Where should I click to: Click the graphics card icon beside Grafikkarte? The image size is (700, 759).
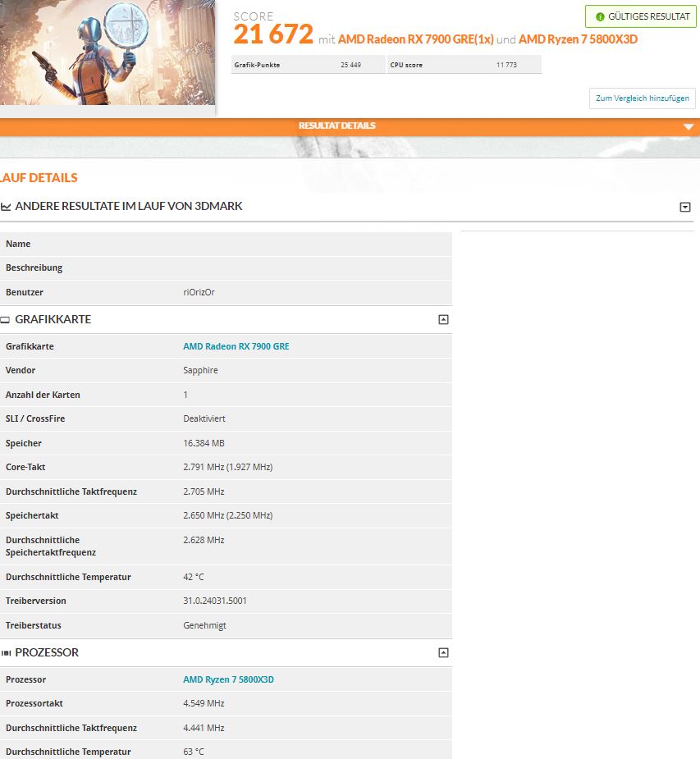tap(5, 320)
